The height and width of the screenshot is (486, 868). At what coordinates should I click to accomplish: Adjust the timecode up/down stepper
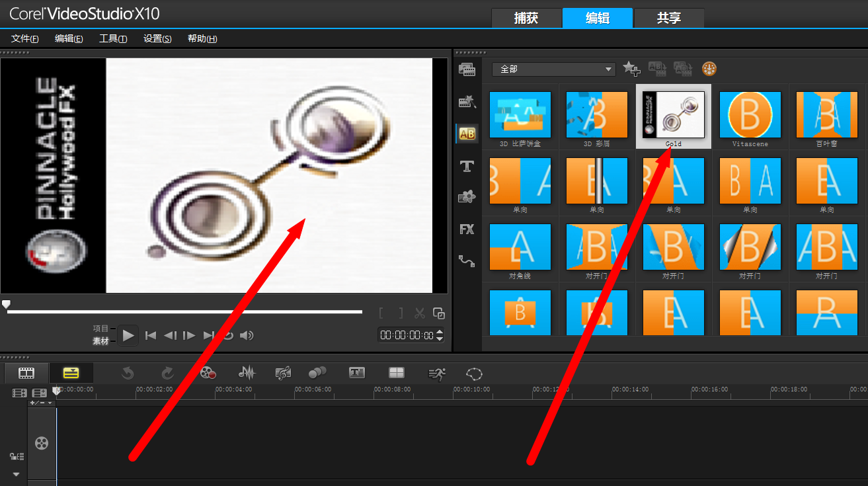[440, 335]
